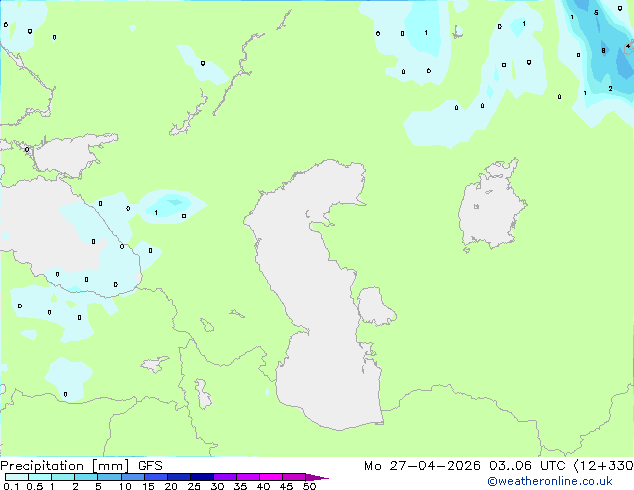Viewport: 634px width, 490px height.
Task: Pick the 0.5–1 mm legend color swatch
Action: [x=40, y=477]
